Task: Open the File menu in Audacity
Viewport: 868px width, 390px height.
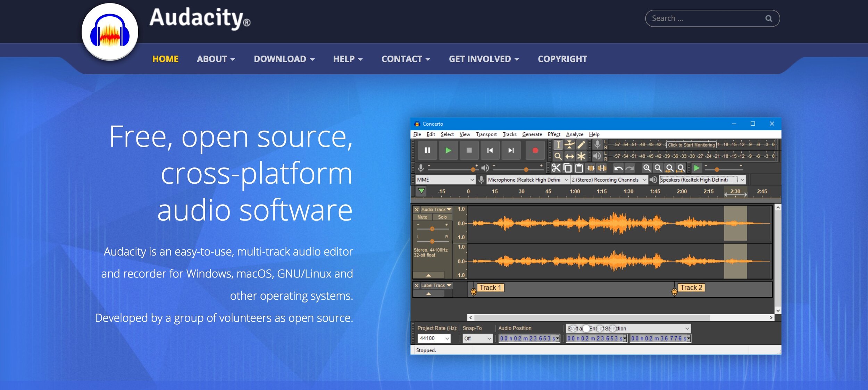Action: (417, 134)
